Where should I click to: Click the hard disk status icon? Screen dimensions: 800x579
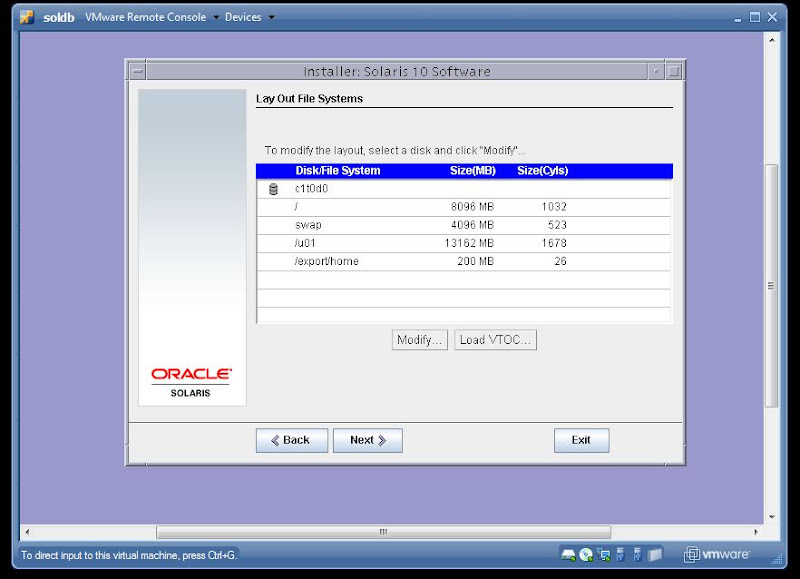[568, 555]
